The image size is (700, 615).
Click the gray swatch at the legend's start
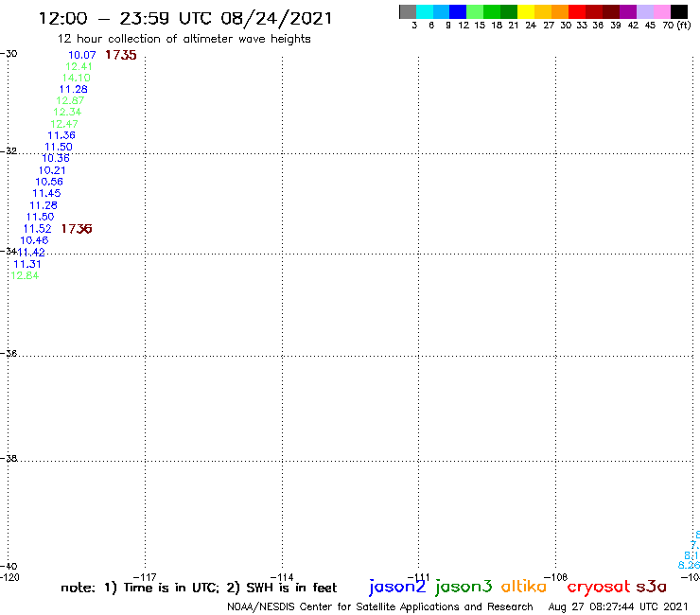[x=408, y=11]
